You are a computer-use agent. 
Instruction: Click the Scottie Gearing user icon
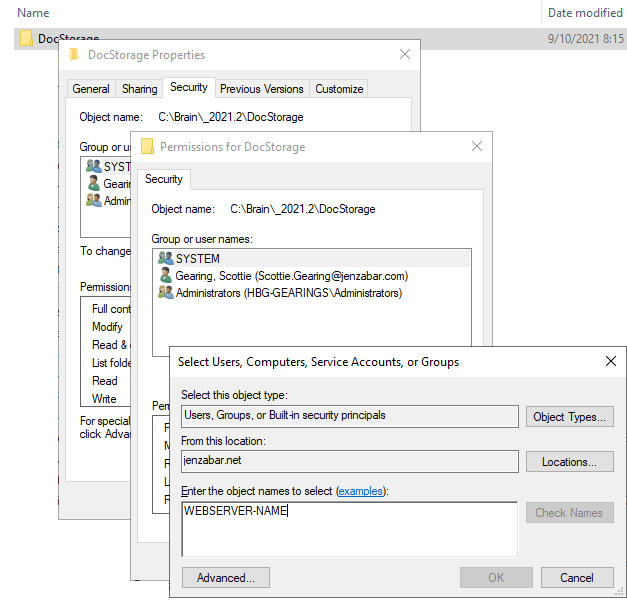165,275
